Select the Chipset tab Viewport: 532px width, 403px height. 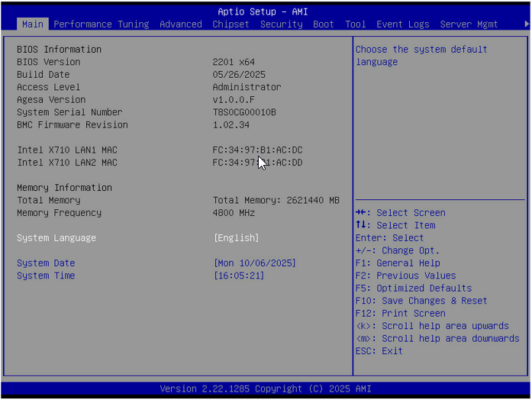[231, 24]
